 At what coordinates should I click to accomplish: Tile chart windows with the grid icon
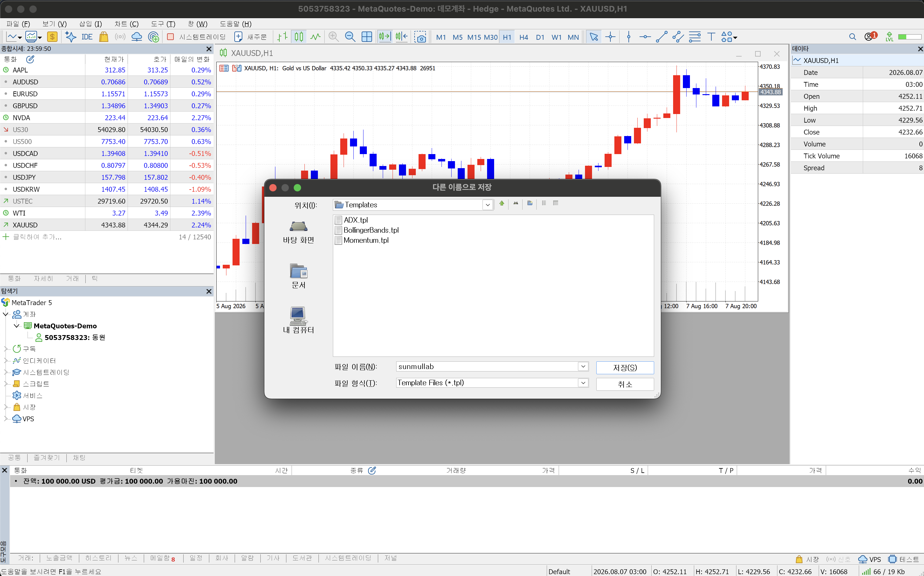[367, 37]
